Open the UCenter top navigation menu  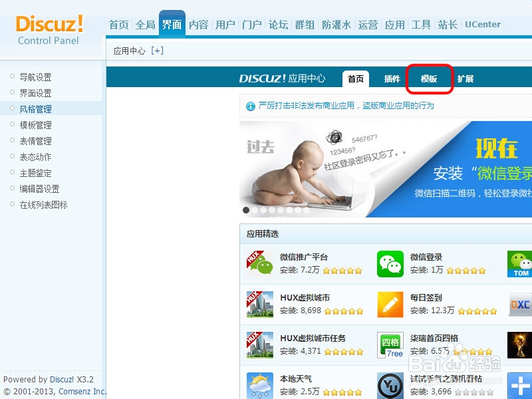click(483, 25)
